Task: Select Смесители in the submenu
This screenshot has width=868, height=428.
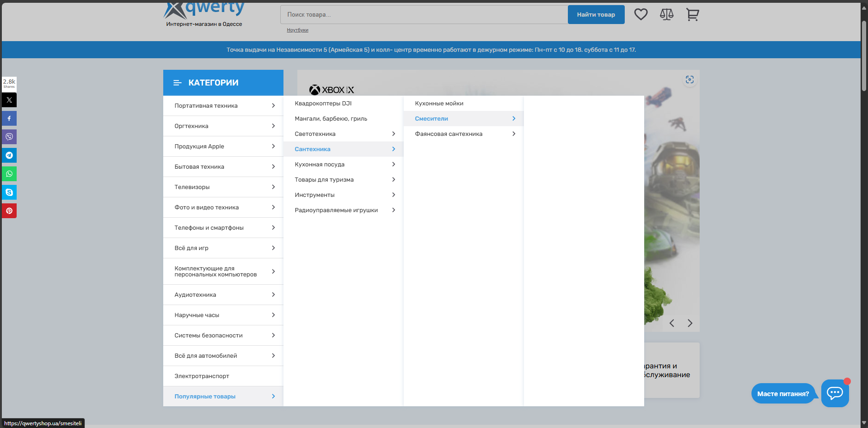Action: pos(431,119)
